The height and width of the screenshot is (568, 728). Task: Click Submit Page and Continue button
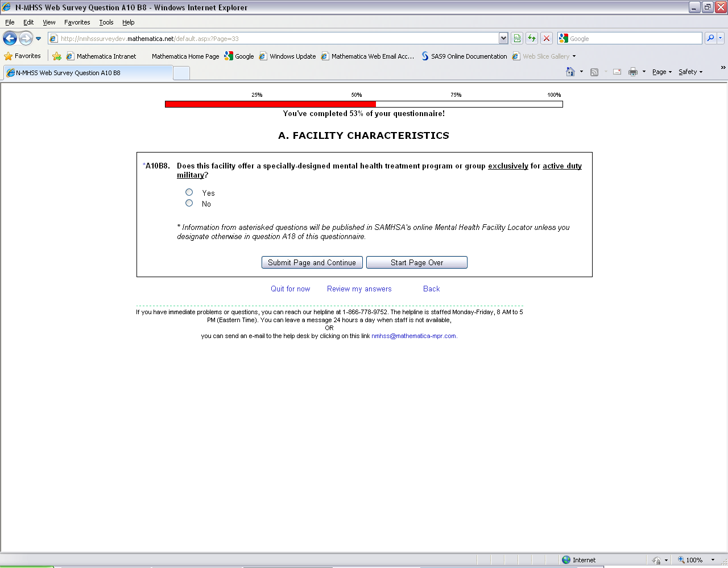point(312,262)
